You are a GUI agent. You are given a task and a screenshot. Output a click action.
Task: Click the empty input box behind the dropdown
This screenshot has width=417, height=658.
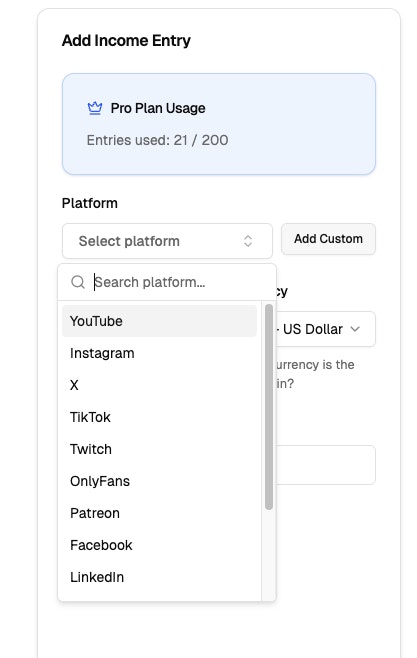(x=326, y=465)
